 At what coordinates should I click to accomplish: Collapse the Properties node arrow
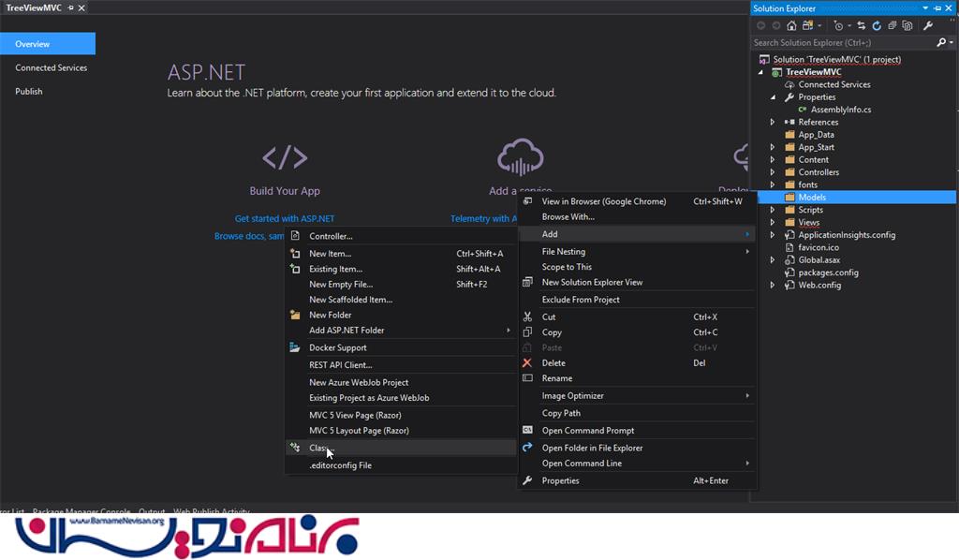click(773, 97)
